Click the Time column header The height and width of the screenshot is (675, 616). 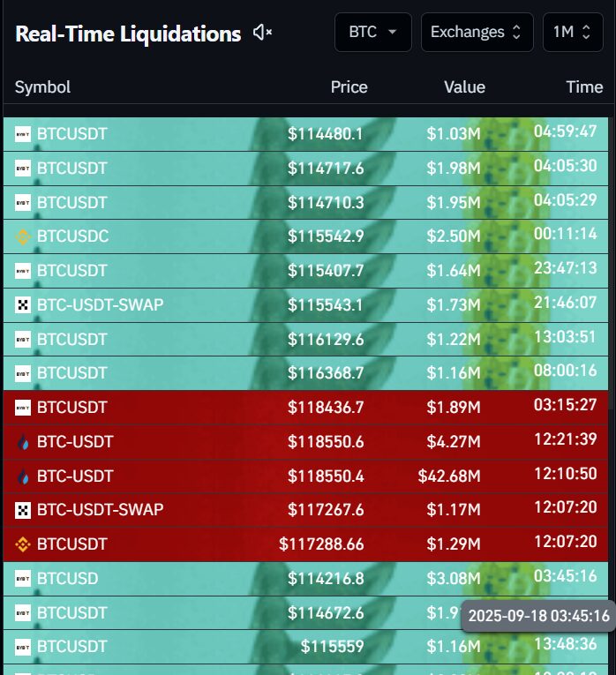tap(584, 87)
